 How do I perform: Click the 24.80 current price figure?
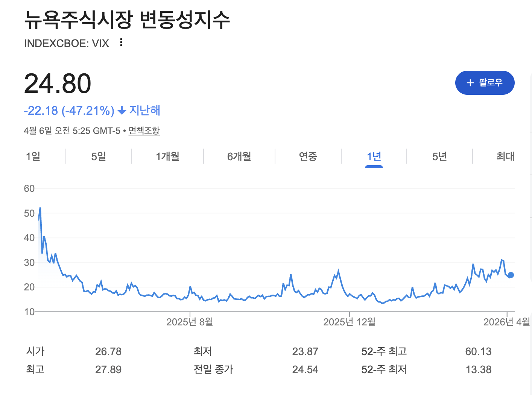point(58,84)
